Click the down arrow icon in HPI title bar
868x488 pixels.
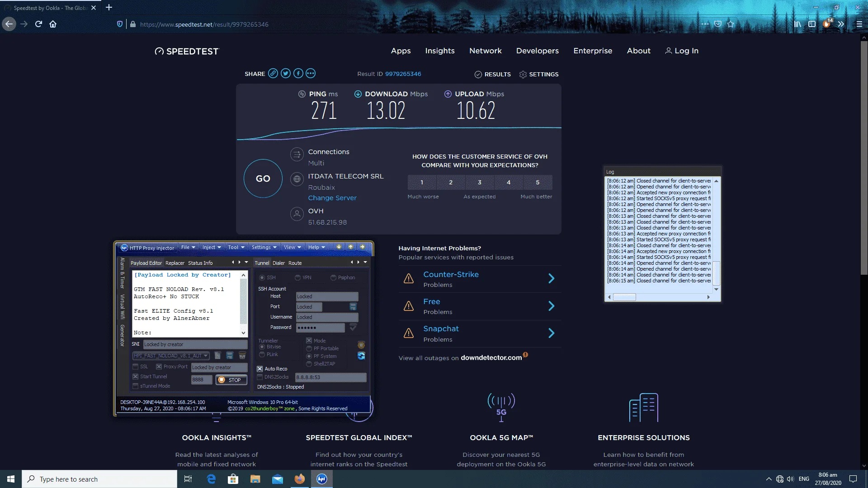click(339, 247)
